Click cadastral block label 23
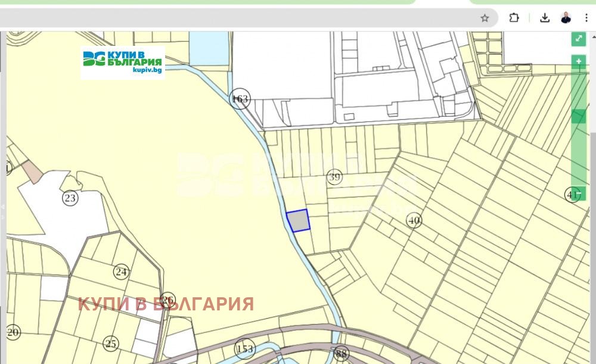 (x=70, y=198)
